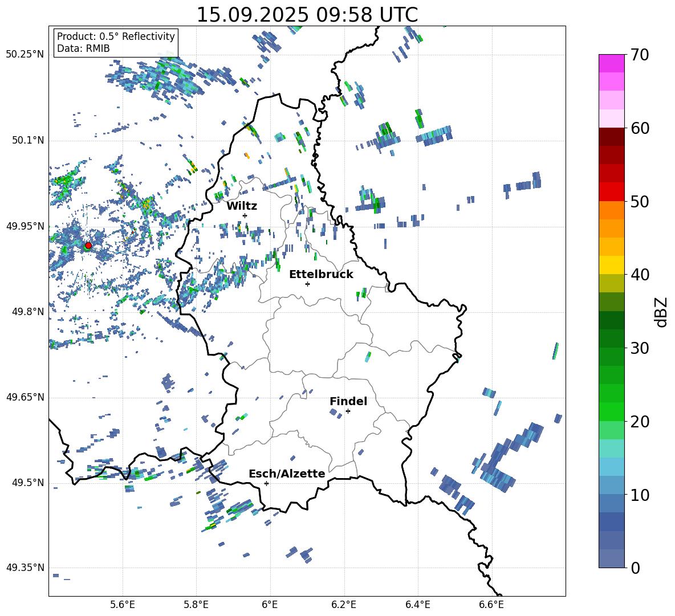Viewport: 675px width, 616px height.
Task: Click the 49.65°N latitude label
Action: pyautogui.click(x=25, y=397)
